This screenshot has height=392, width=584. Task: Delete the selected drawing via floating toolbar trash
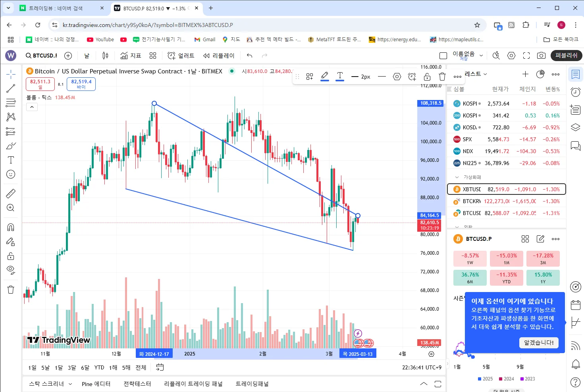coord(442,77)
